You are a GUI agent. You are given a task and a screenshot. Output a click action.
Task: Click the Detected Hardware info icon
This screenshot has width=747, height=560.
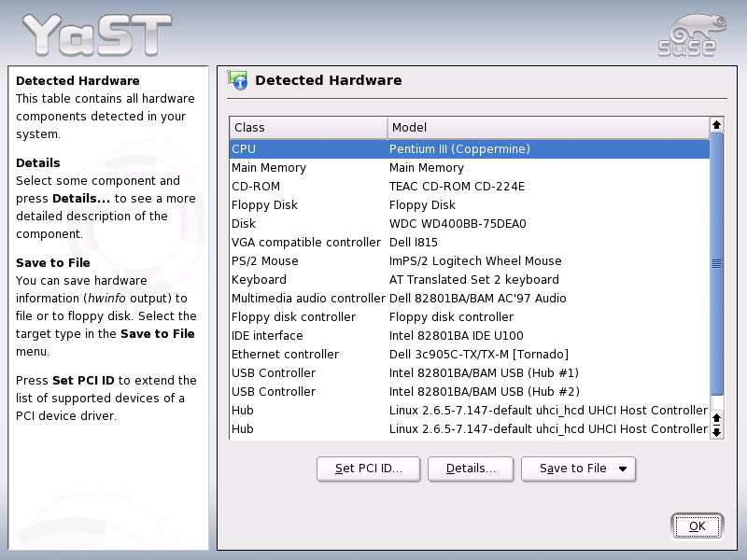point(238,80)
